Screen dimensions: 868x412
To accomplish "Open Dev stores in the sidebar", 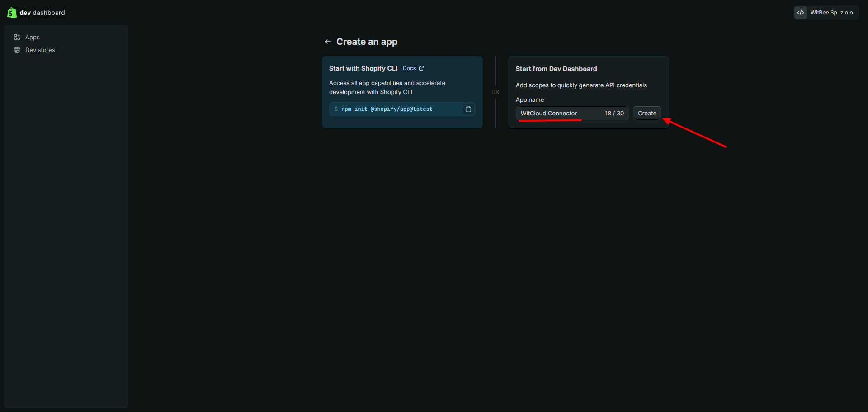I will (66, 50).
